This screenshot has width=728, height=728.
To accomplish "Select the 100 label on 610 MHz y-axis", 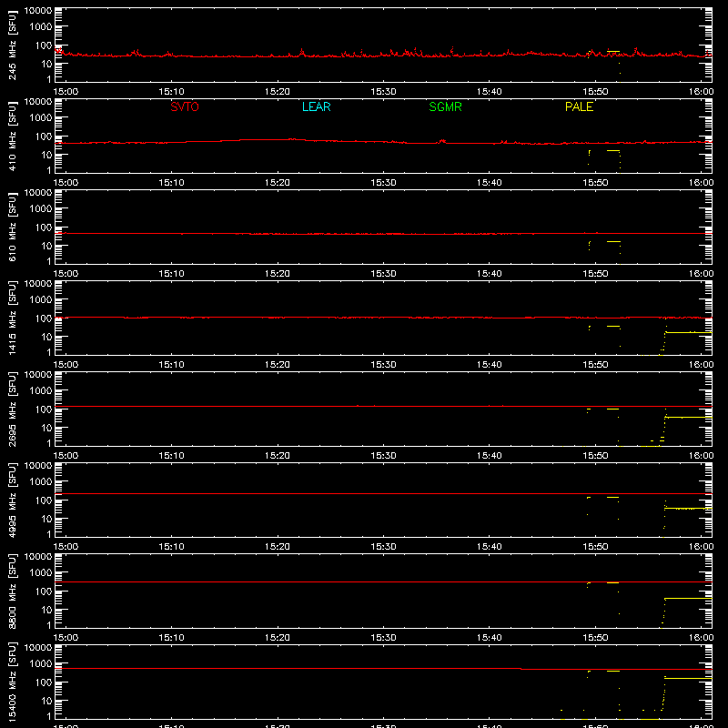I will point(44,227).
